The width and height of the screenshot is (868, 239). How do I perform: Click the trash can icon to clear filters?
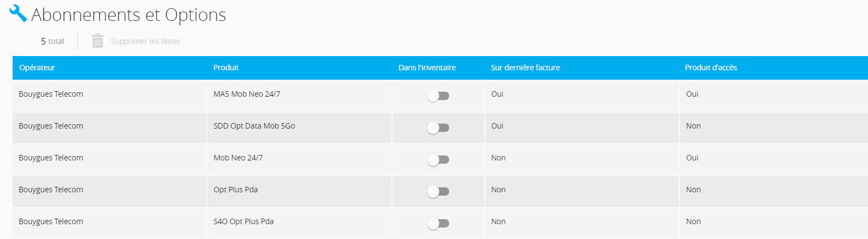[98, 41]
